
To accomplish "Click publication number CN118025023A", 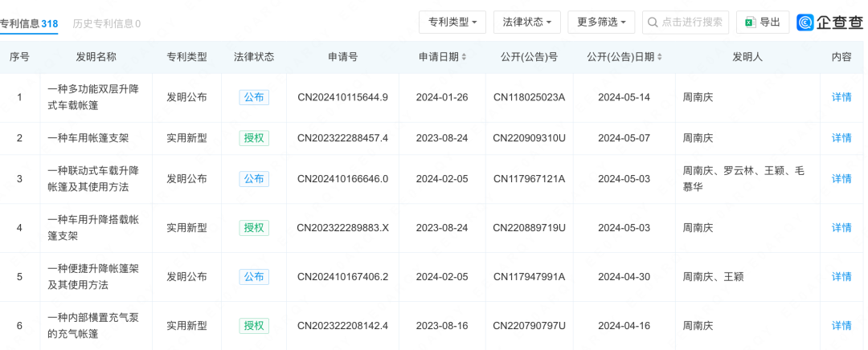I will [x=529, y=97].
